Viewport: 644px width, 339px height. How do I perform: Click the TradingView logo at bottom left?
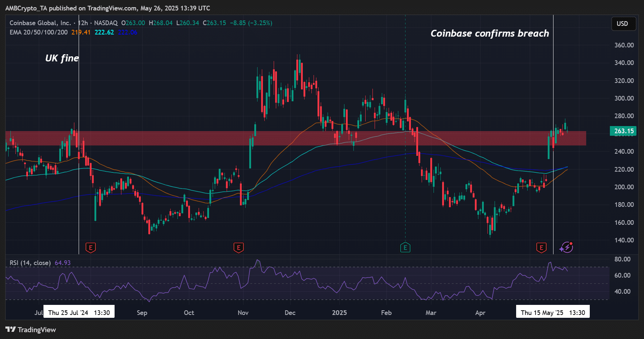31,330
